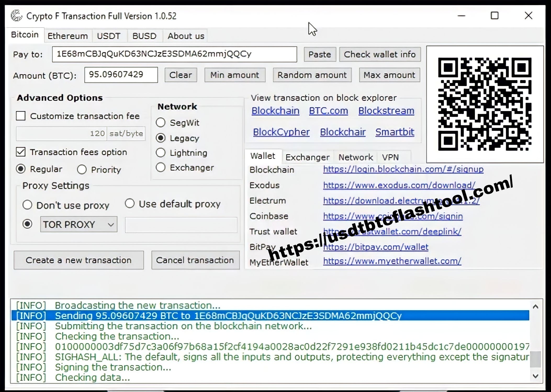Open login.blockchain.com signup link
This screenshot has height=392, width=551.
pos(403,169)
